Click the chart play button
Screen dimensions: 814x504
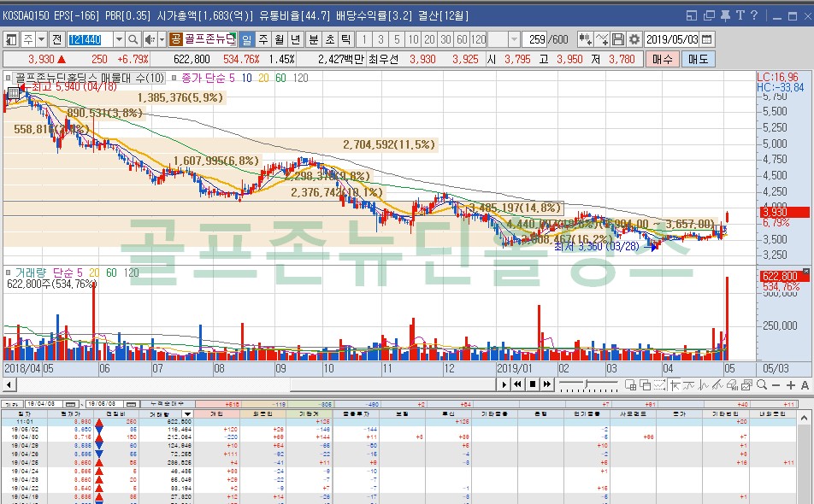click(504, 384)
